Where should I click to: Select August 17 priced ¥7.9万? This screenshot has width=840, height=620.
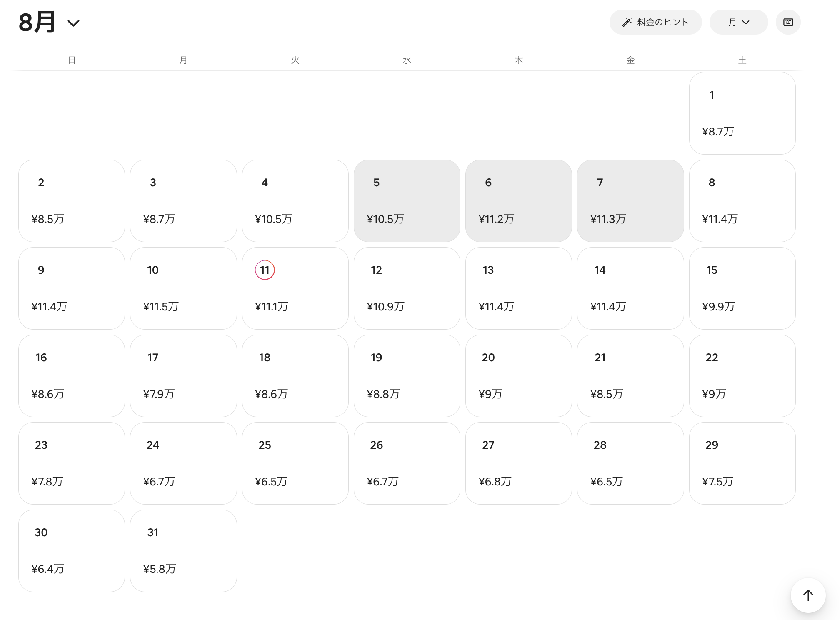pos(183,375)
